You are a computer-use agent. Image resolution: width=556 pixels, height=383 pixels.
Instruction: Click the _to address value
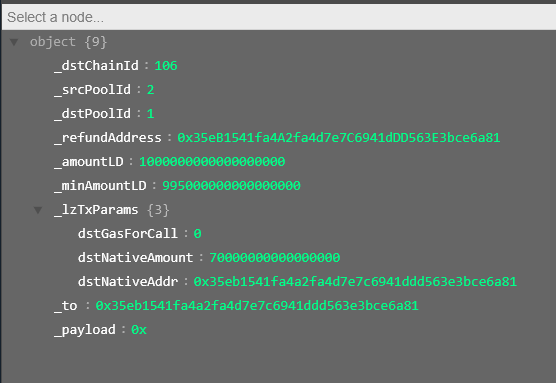point(257,306)
